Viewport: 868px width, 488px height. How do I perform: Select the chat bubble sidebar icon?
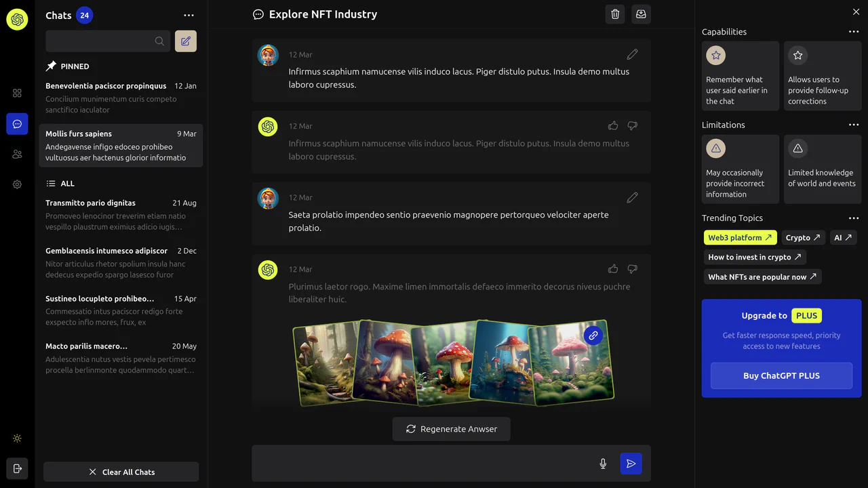click(17, 124)
